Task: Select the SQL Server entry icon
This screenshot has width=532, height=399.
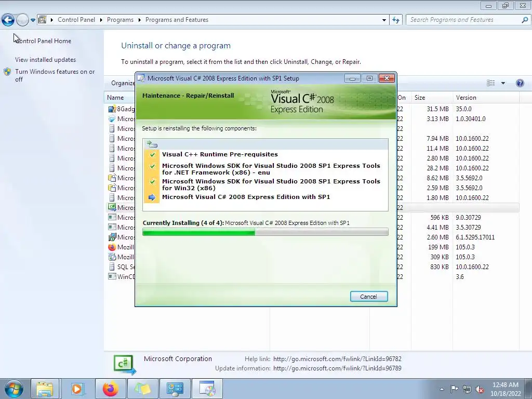Action: click(112, 267)
